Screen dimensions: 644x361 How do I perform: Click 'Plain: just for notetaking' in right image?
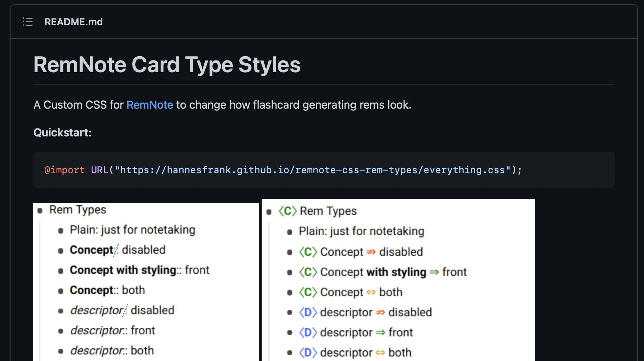pos(362,231)
